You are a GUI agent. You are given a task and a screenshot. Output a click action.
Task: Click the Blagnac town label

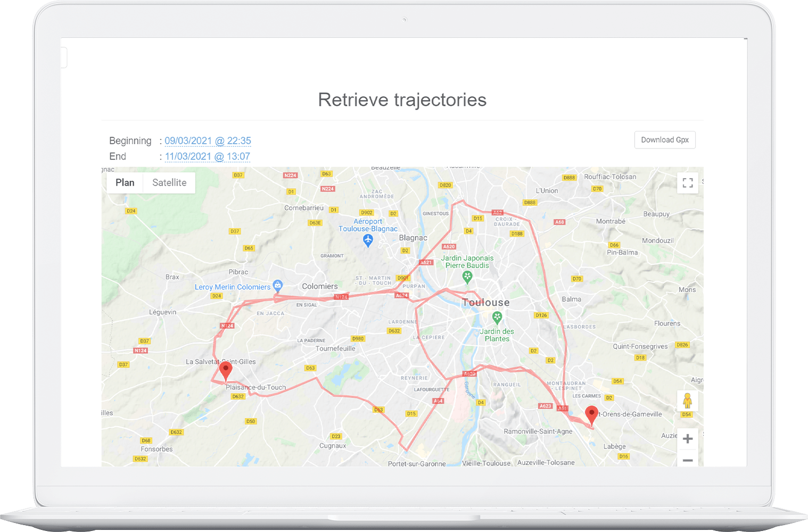(413, 238)
